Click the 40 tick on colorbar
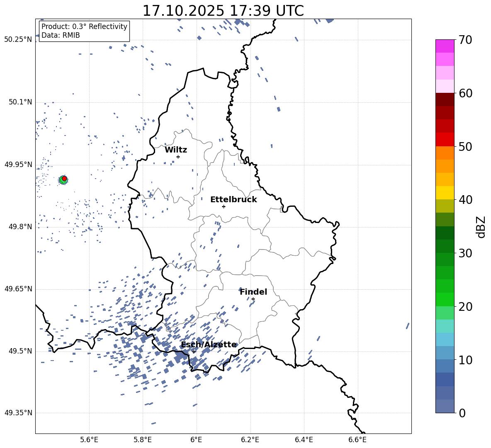 (465, 200)
